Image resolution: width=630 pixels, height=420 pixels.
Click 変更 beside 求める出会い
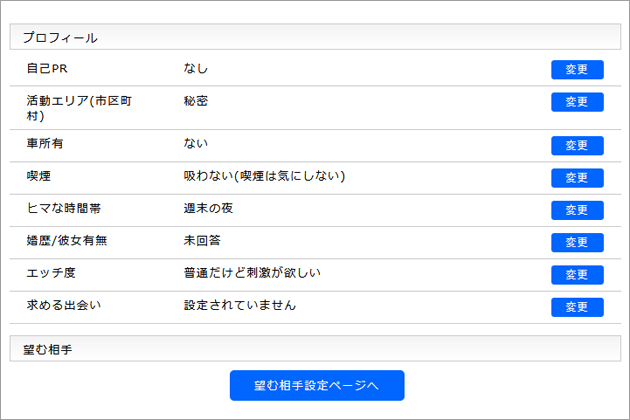[577, 307]
